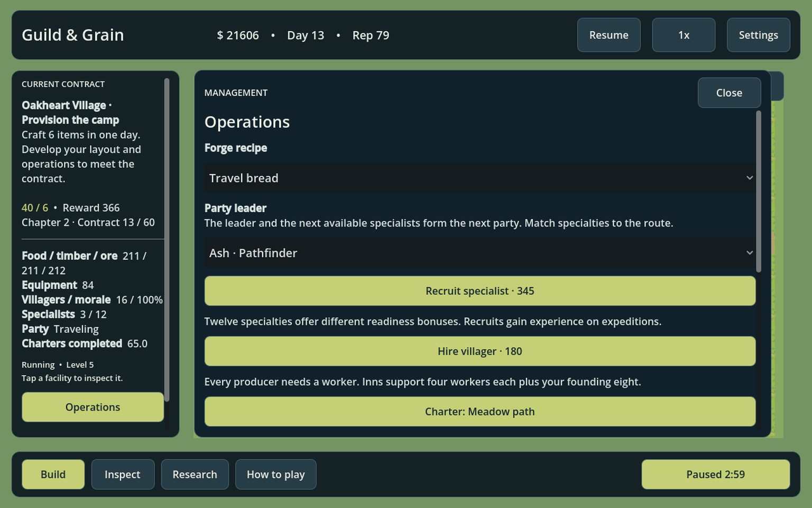
Task: Click the Paused 2:59 timer button
Action: 715,474
